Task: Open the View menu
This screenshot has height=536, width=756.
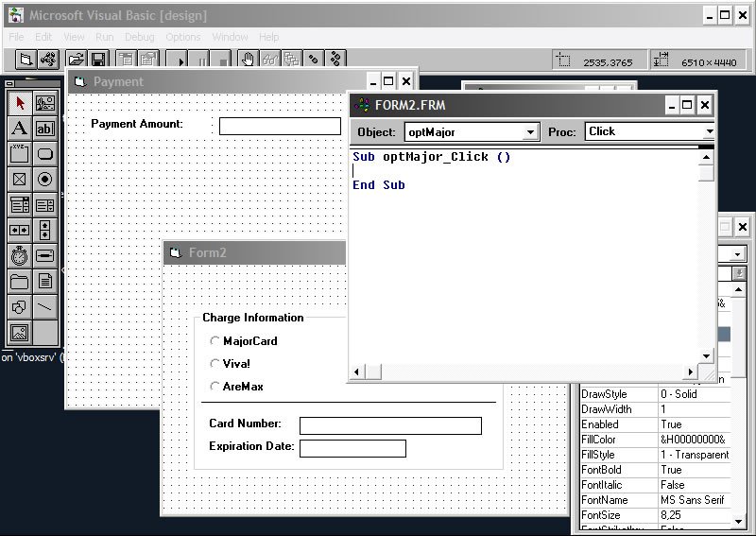Action: [x=74, y=37]
